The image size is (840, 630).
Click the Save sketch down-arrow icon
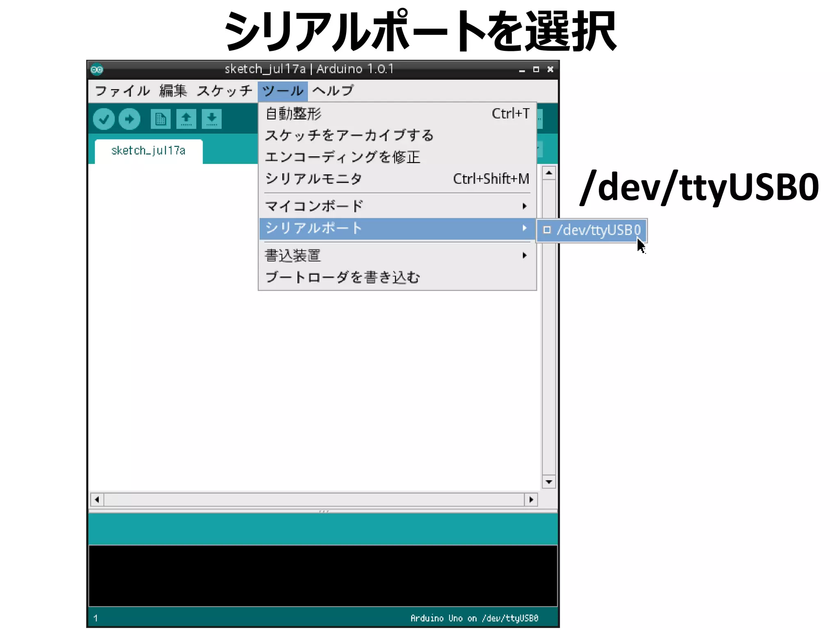(212, 119)
